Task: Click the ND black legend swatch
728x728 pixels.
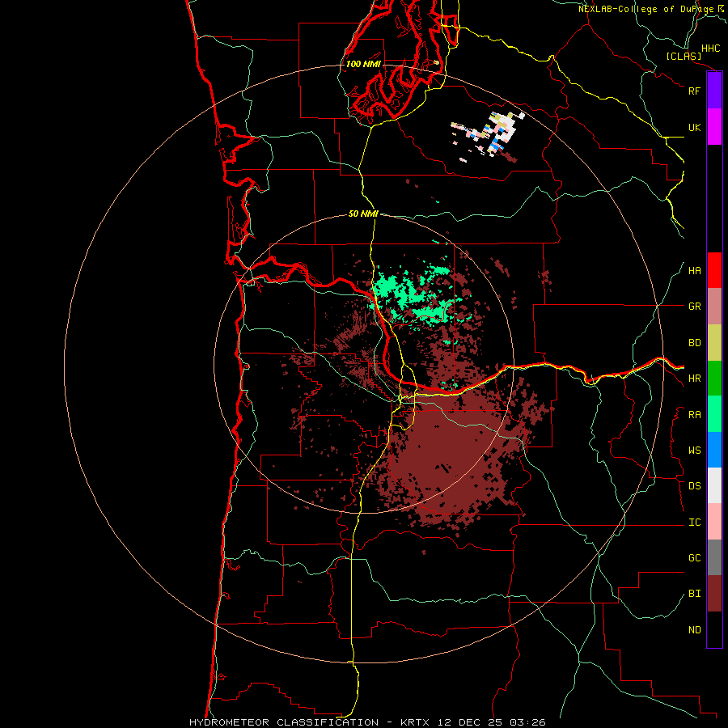Action: [x=714, y=629]
